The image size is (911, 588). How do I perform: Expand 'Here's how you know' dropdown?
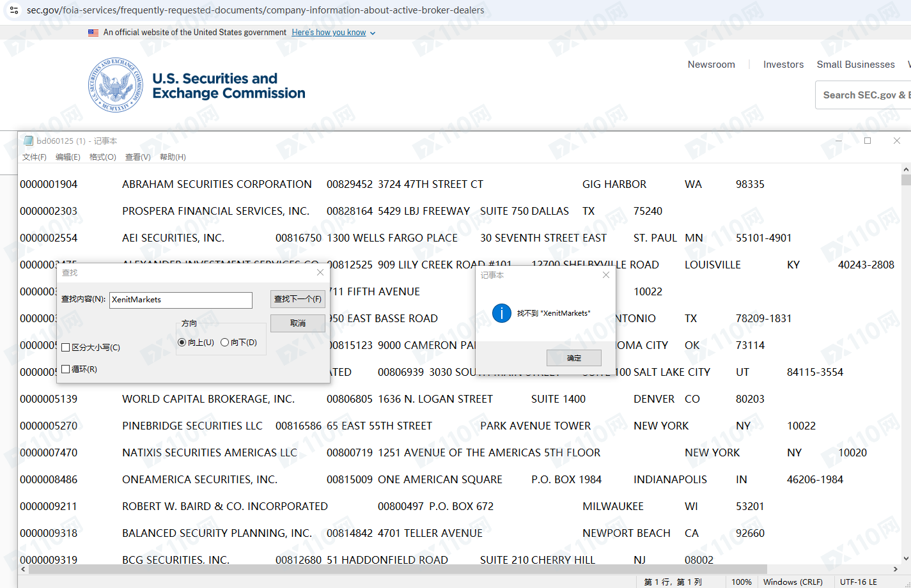click(334, 33)
